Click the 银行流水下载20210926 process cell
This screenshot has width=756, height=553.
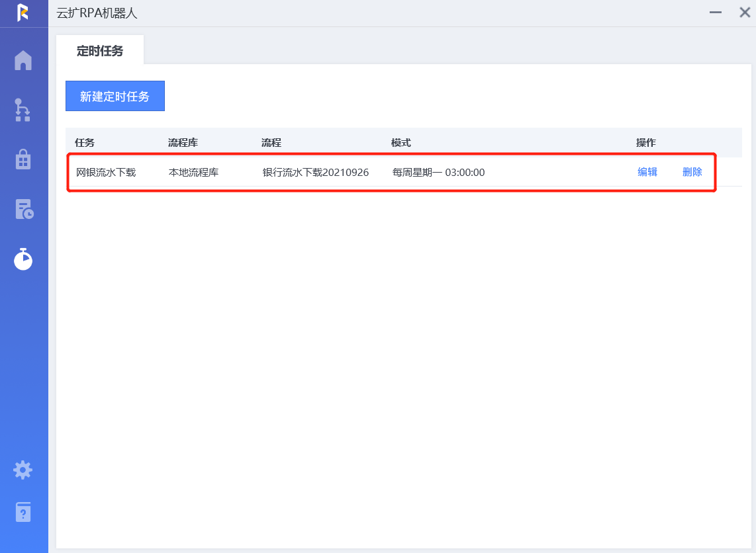click(315, 173)
